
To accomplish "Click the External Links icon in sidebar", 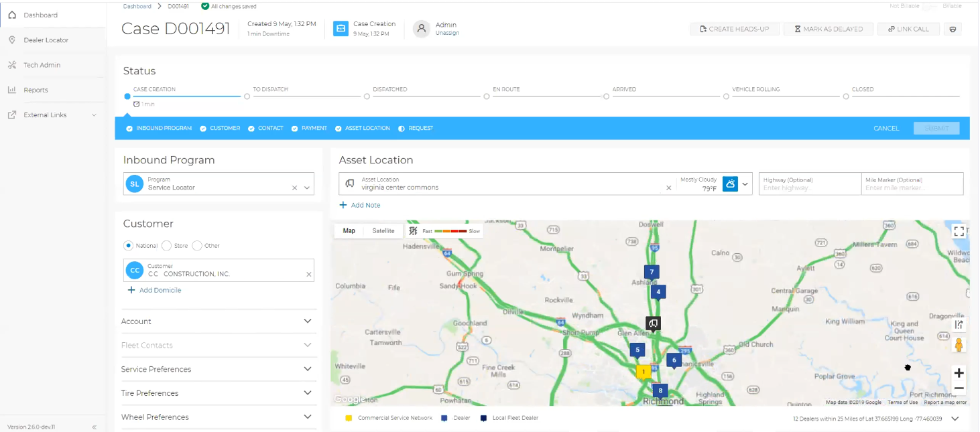I will [11, 115].
